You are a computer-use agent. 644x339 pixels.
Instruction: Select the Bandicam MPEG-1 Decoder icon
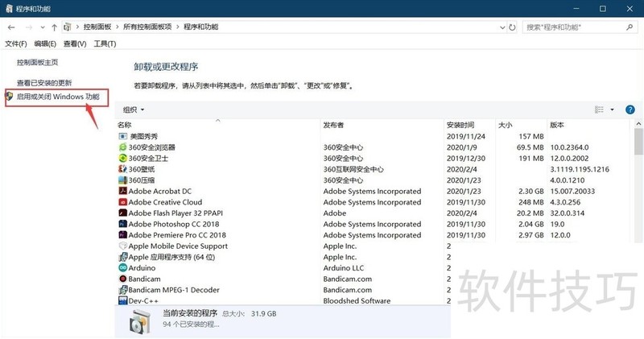coord(123,290)
